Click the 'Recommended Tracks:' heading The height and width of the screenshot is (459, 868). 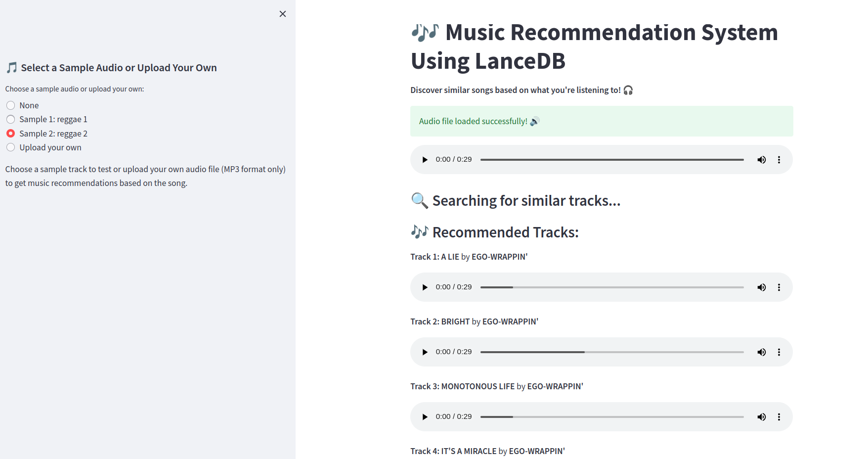point(495,232)
